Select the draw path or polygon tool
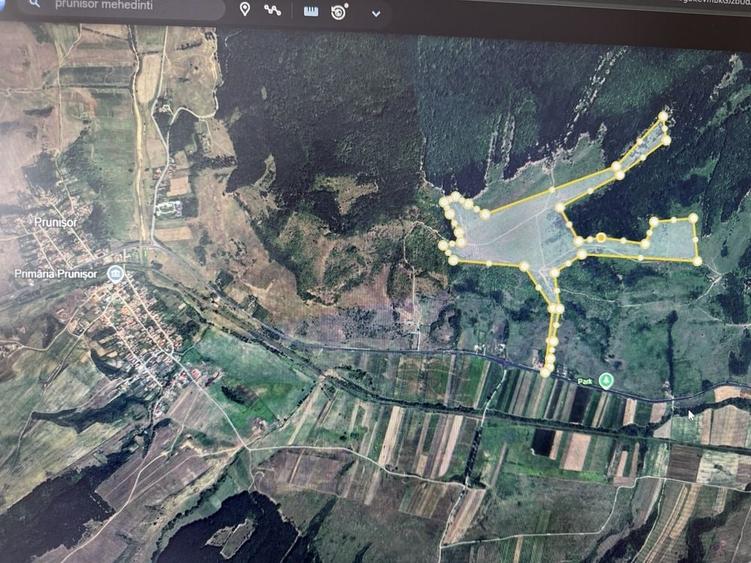 point(273,10)
